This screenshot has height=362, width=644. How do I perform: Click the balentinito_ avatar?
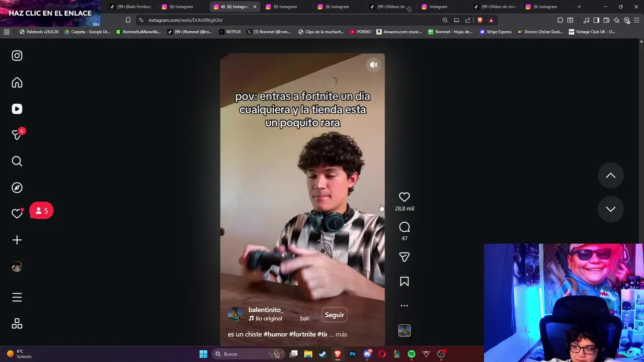coord(235,315)
